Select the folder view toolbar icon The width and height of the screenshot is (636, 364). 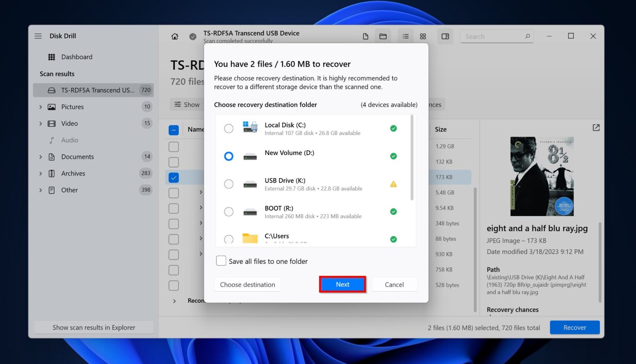[383, 36]
